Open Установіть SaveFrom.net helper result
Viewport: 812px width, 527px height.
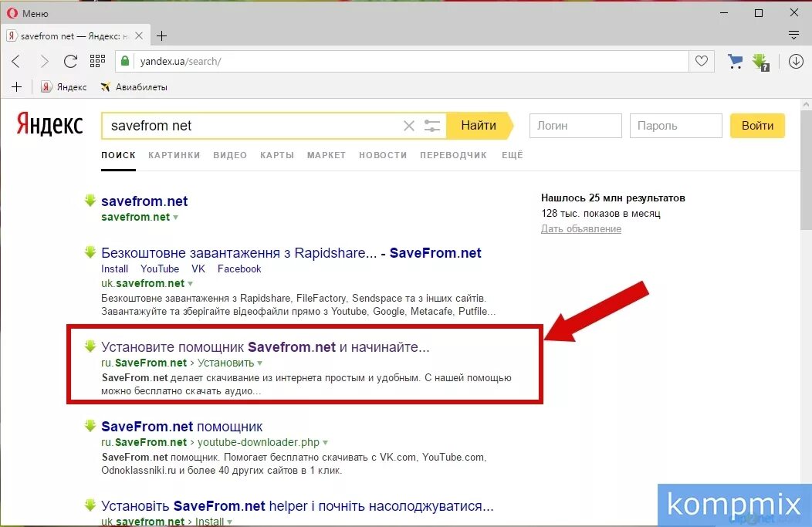pyautogui.click(x=297, y=505)
